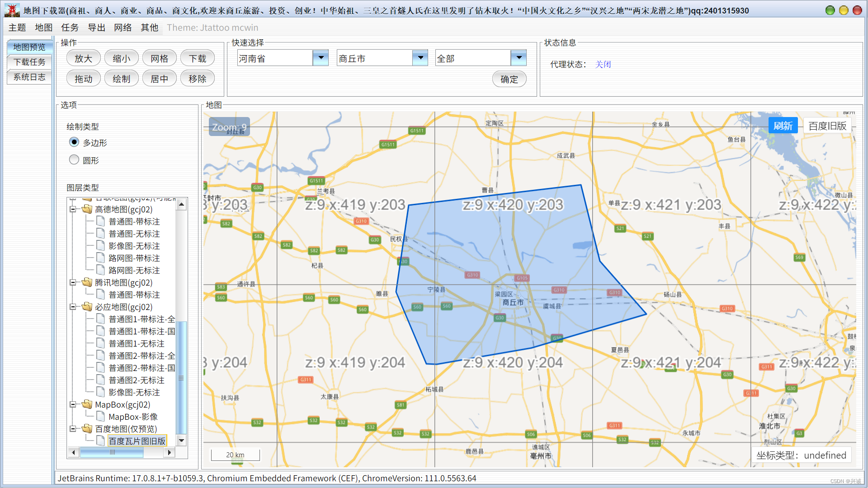Image resolution: width=868 pixels, height=488 pixels.
Task: Click the 绘制 button
Action: point(121,79)
